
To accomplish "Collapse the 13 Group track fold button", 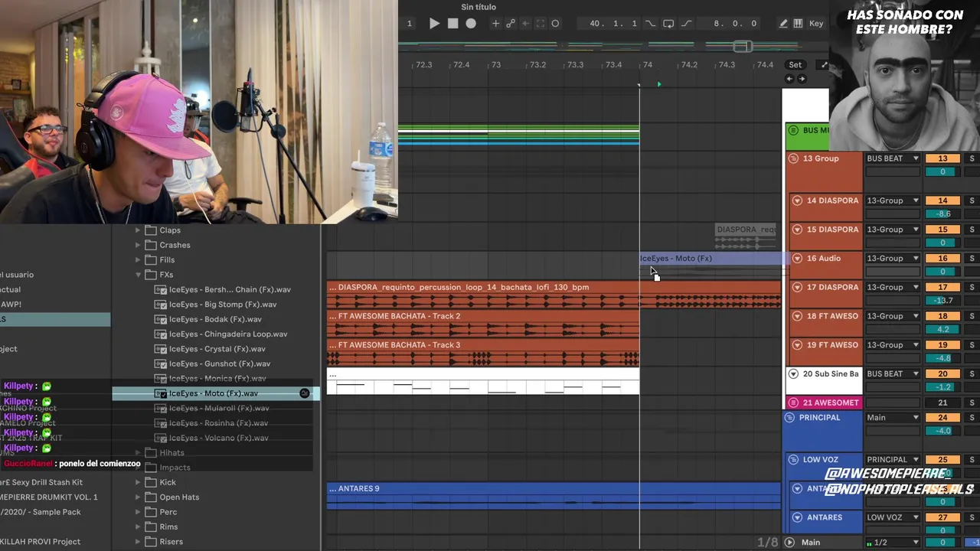I will [x=793, y=158].
